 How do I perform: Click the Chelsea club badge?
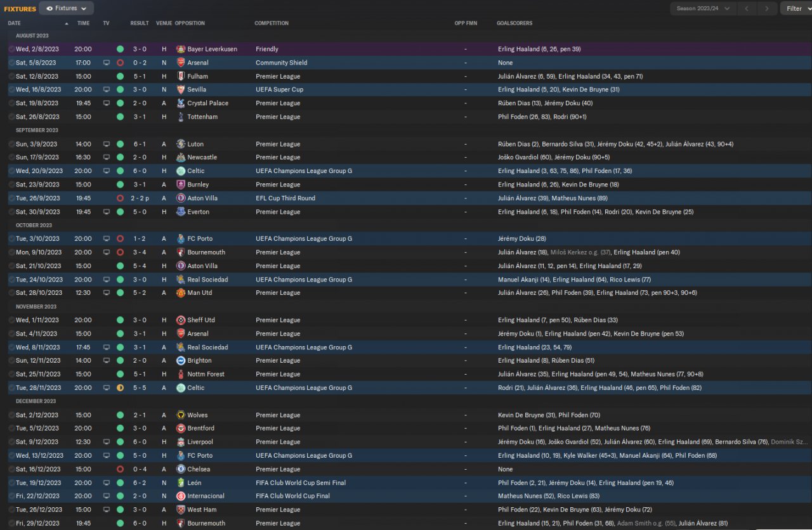pos(181,469)
